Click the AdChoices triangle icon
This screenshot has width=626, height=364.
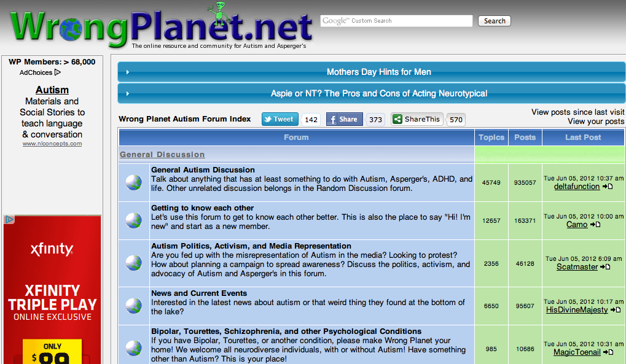tap(58, 72)
